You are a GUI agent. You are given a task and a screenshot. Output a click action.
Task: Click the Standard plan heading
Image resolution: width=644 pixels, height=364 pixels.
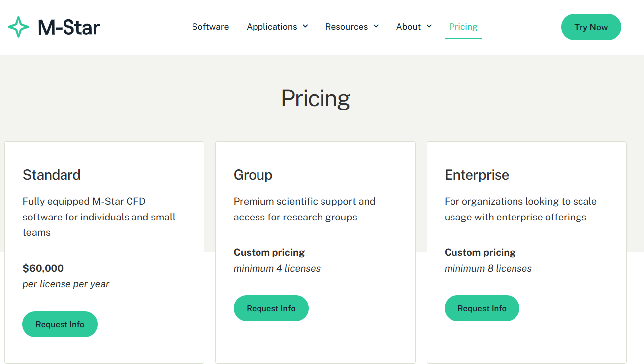(x=52, y=175)
